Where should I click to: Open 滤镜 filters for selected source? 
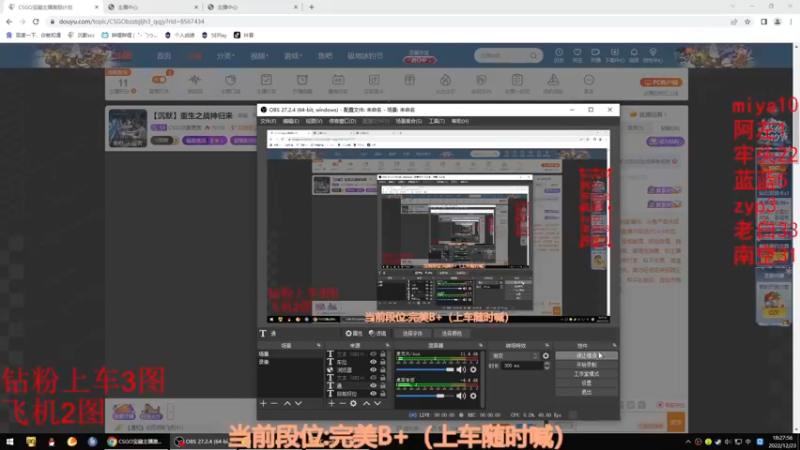tap(378, 334)
